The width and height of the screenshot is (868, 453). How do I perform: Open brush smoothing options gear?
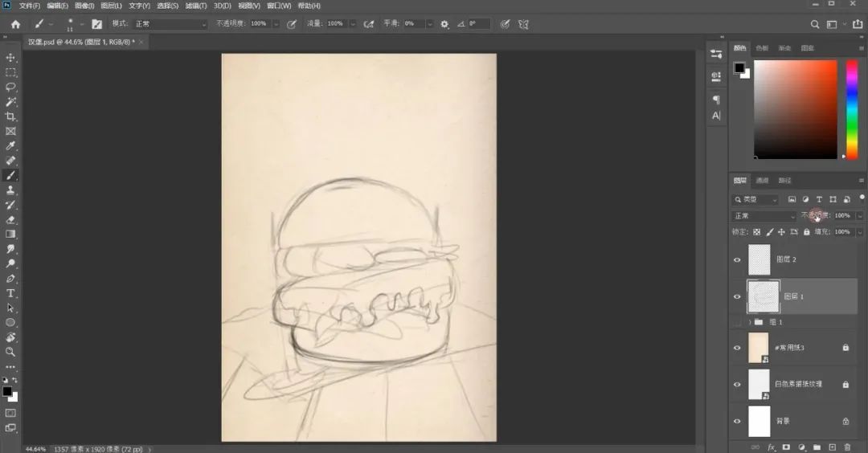pyautogui.click(x=444, y=24)
